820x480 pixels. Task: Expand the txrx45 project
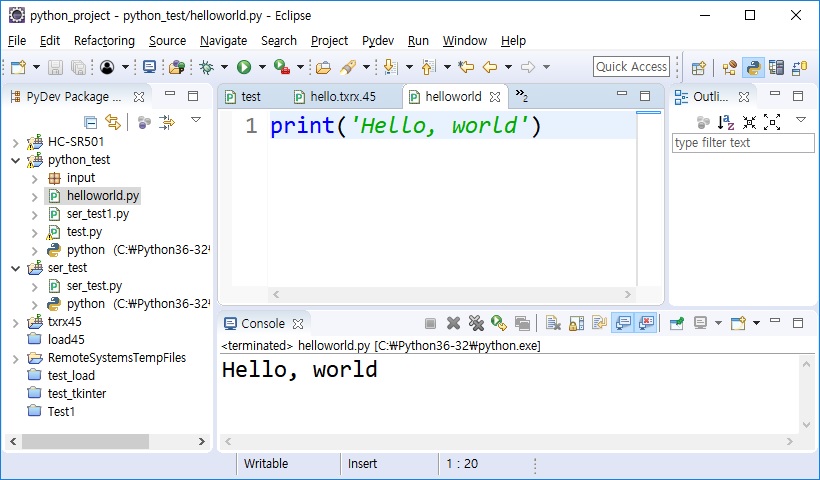(15, 323)
